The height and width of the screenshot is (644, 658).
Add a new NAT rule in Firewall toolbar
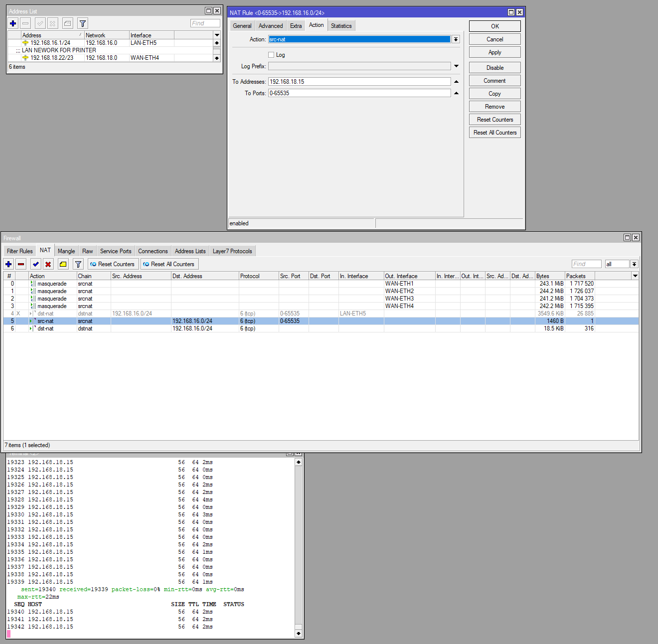8,264
